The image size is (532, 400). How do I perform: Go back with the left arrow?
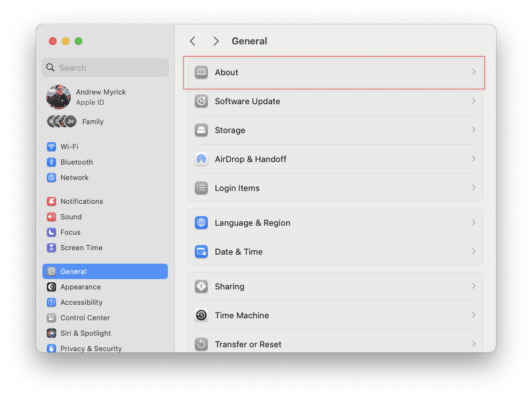pyautogui.click(x=193, y=41)
